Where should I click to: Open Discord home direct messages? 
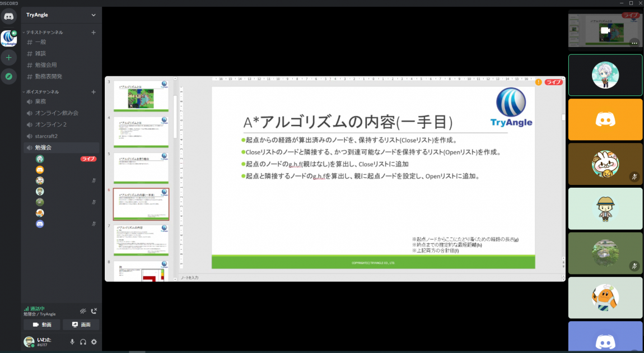click(x=9, y=16)
